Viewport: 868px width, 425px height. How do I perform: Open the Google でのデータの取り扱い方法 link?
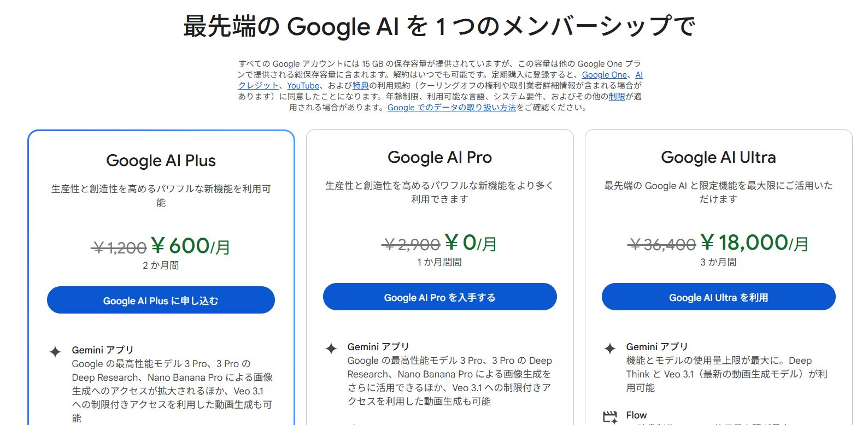[x=451, y=108]
